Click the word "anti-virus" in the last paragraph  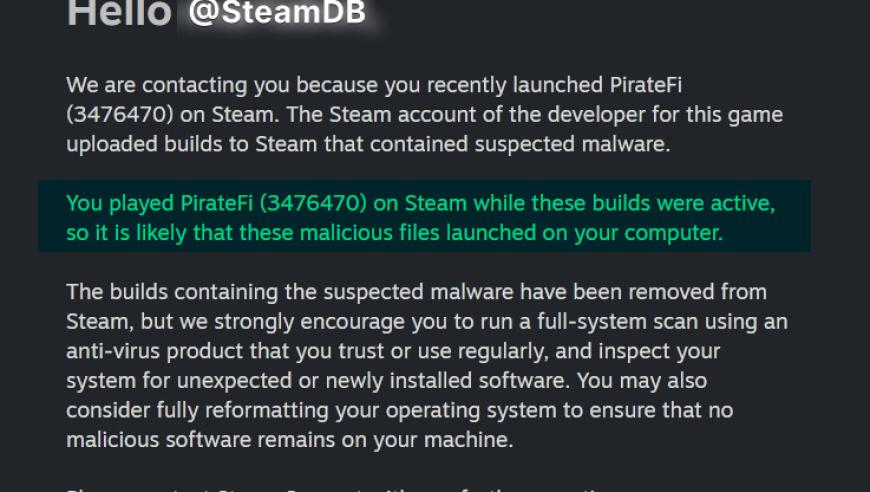[x=114, y=352]
